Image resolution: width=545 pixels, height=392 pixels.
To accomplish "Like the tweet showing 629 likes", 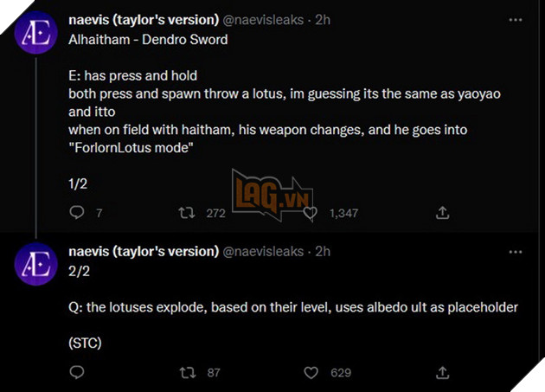I will (x=311, y=373).
